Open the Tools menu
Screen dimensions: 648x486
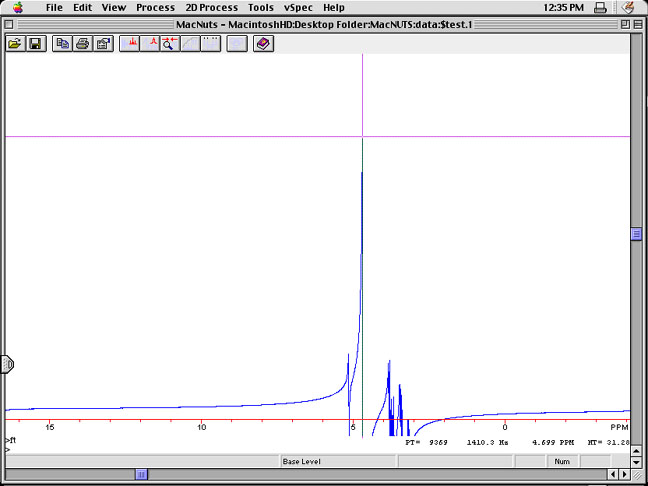pyautogui.click(x=261, y=7)
